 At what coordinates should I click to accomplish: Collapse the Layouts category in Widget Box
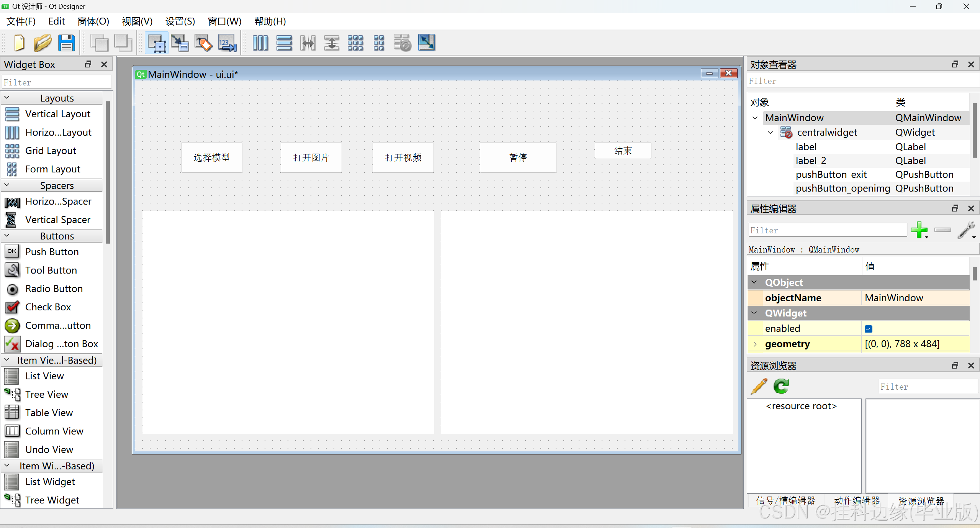7,98
